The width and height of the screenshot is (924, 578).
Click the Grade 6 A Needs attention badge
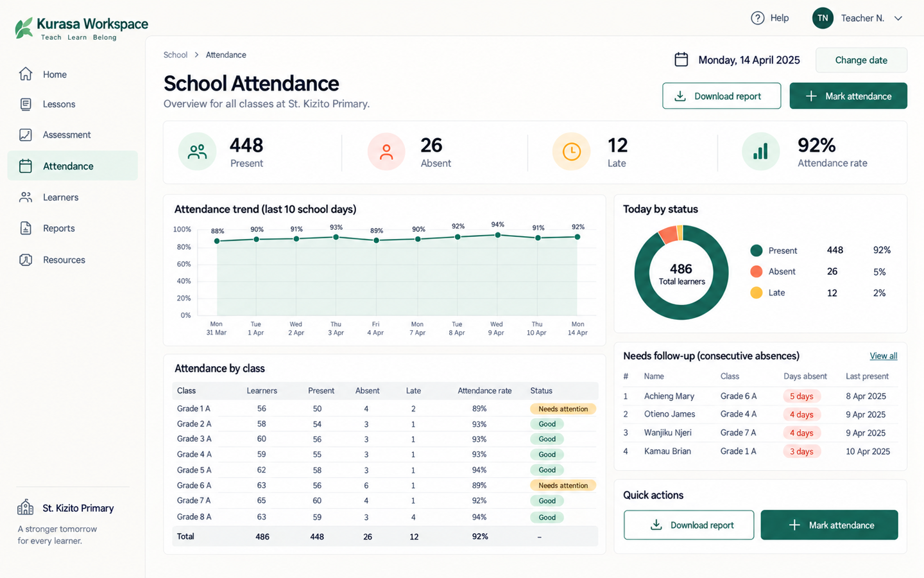pyautogui.click(x=563, y=486)
